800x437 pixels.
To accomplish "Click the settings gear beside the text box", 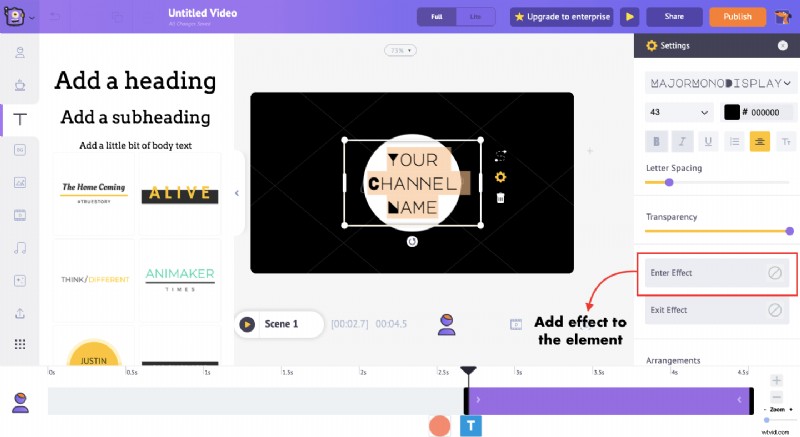I will pyautogui.click(x=501, y=177).
